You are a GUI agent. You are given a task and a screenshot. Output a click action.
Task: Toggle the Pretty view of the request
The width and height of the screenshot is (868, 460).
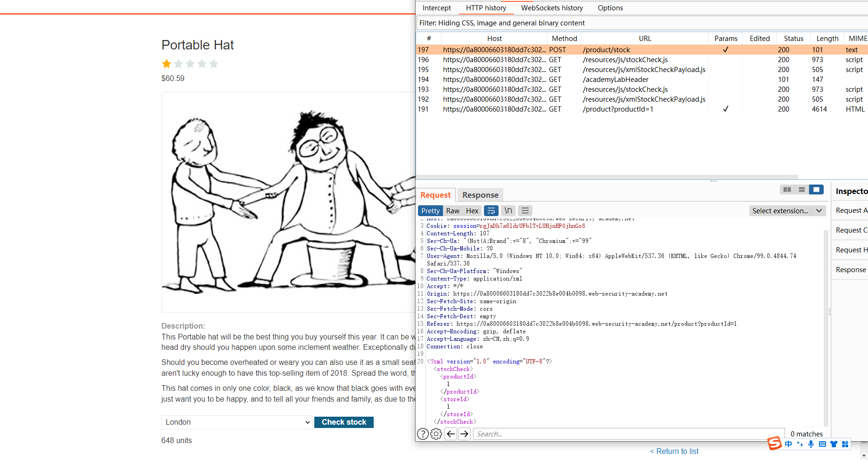coord(430,210)
